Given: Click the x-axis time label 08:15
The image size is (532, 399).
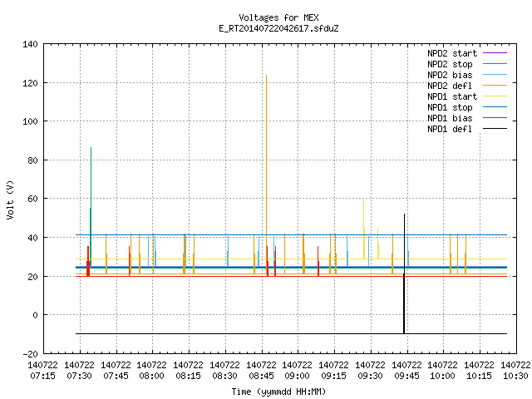Looking at the screenshot, I should coord(189,377).
